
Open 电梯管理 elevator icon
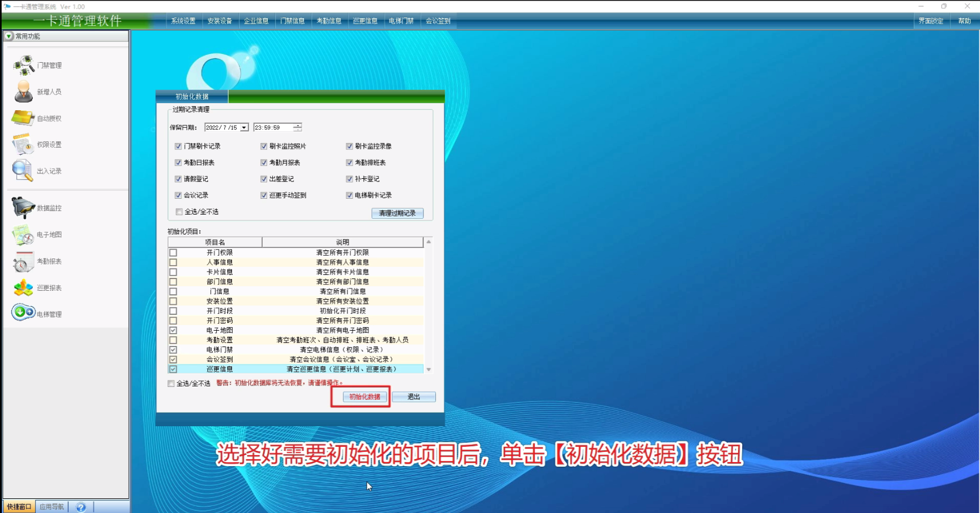[23, 312]
